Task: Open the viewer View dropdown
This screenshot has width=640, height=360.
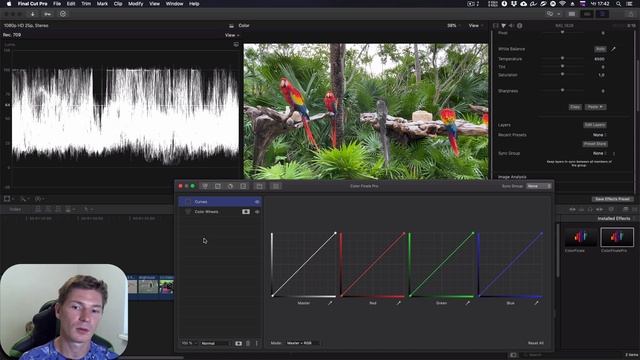Action: (x=476, y=25)
